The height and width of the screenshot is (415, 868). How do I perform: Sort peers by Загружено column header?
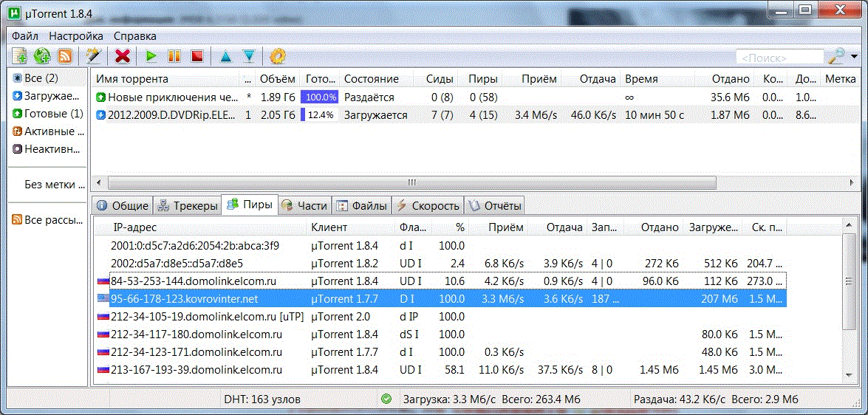(x=712, y=227)
